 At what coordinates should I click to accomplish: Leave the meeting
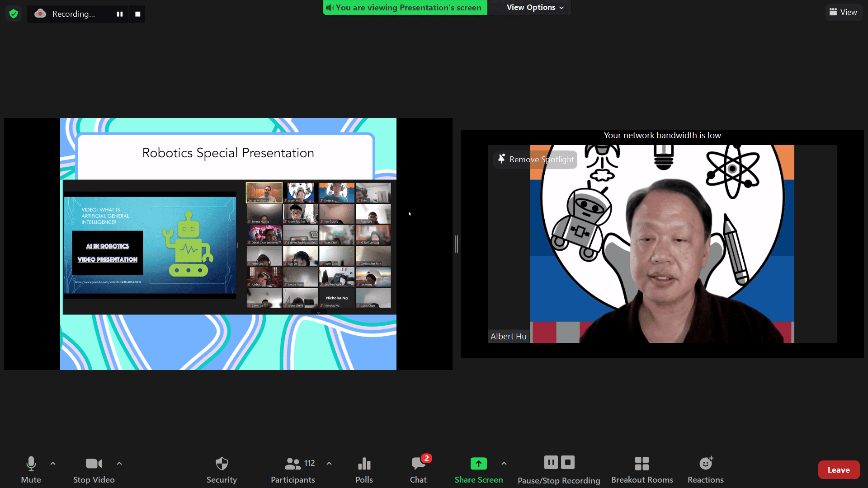[x=839, y=470]
